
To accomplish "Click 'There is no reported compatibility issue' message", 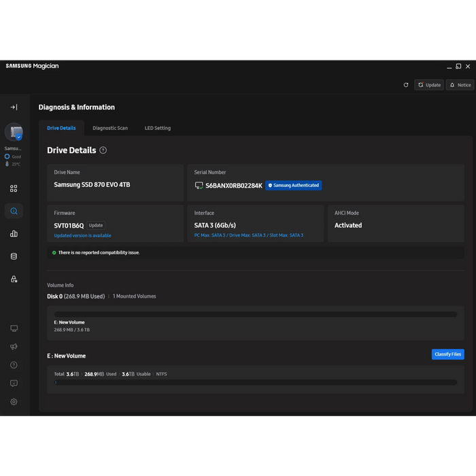I will (x=99, y=252).
